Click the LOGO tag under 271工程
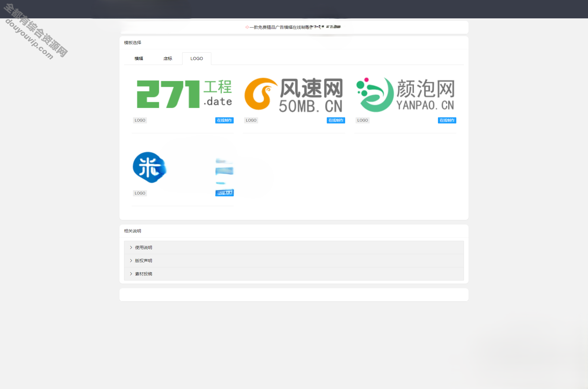 (140, 120)
